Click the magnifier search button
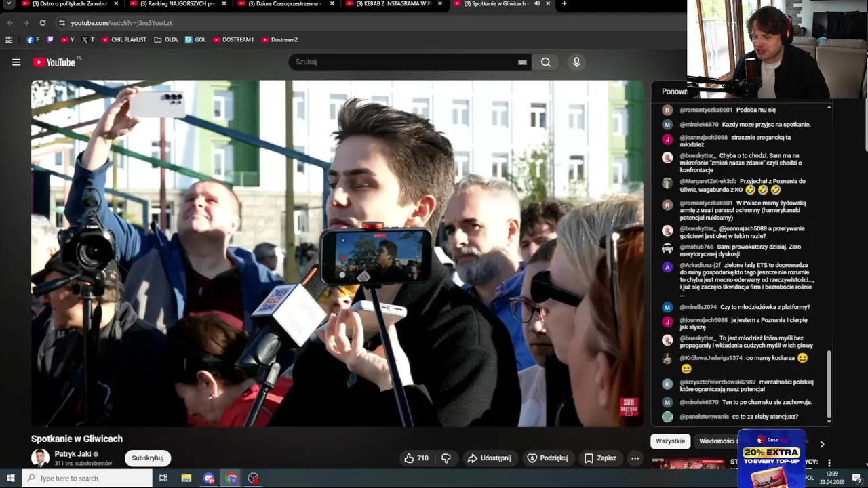868x488 pixels. coord(546,62)
